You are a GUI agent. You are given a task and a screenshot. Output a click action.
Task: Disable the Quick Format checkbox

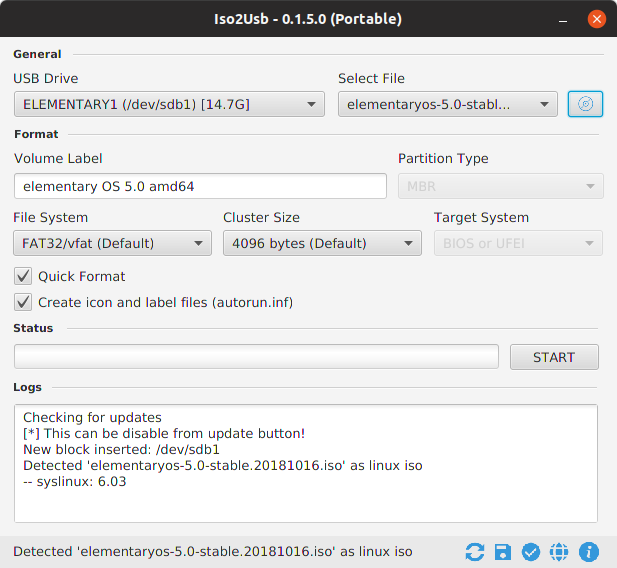(23, 276)
